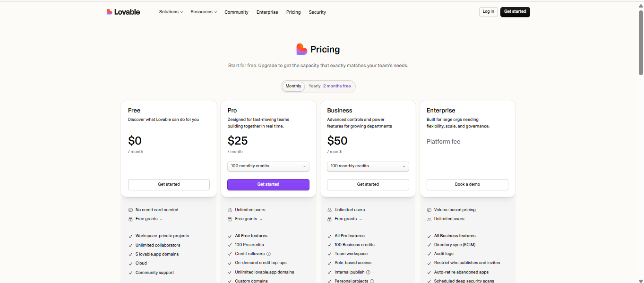Click 'Platform fee' text in Enterprise card

(x=443, y=142)
